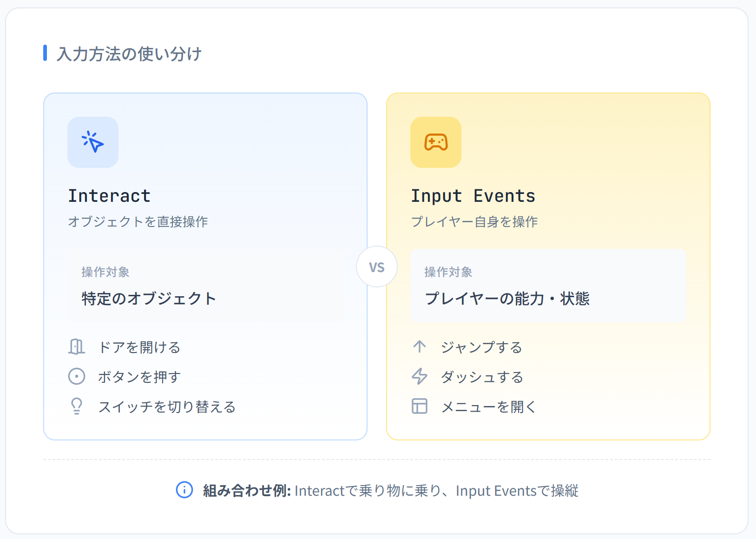This screenshot has width=756, height=539.
Task: Click the button icon beside ボタンを押す
Action: (77, 376)
